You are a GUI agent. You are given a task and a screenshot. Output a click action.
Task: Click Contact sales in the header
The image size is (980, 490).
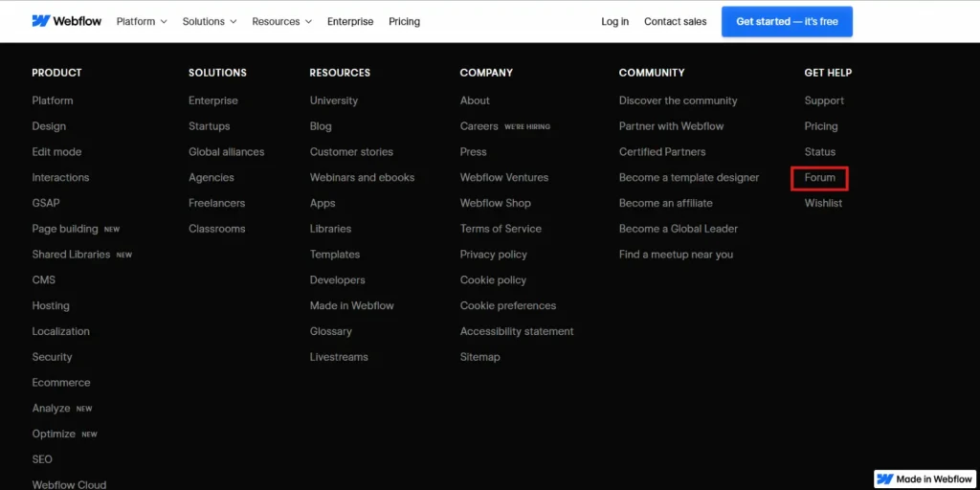tap(675, 21)
